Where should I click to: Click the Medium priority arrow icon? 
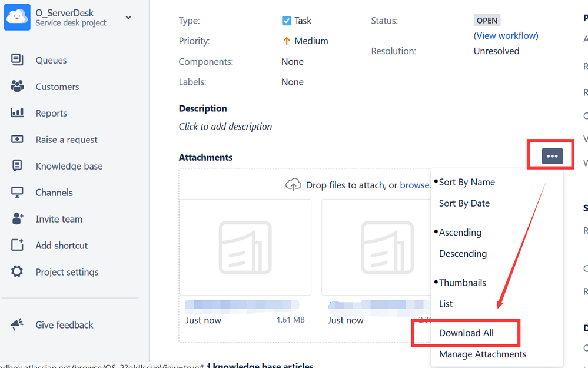coord(287,41)
